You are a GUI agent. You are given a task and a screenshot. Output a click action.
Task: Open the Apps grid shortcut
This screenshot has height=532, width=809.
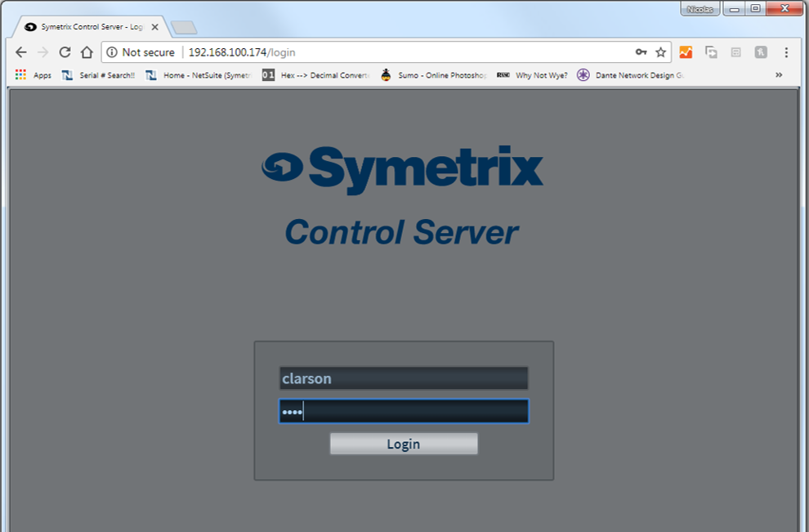[34, 75]
